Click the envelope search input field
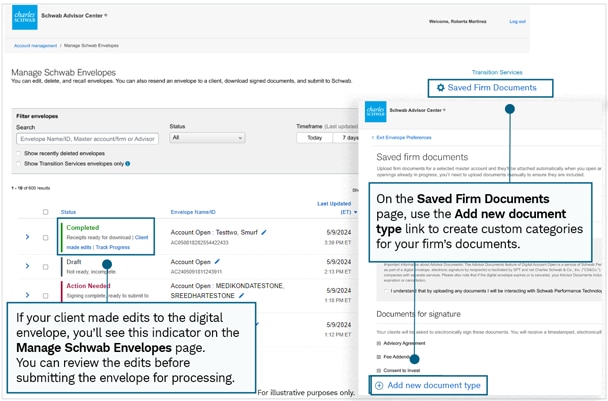The height and width of the screenshot is (401, 608). tap(87, 139)
